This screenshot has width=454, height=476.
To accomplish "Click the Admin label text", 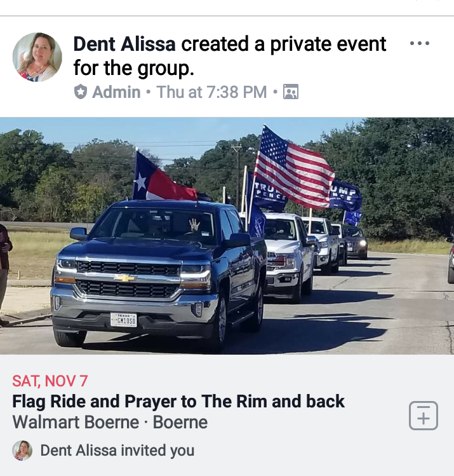I will 116,92.
